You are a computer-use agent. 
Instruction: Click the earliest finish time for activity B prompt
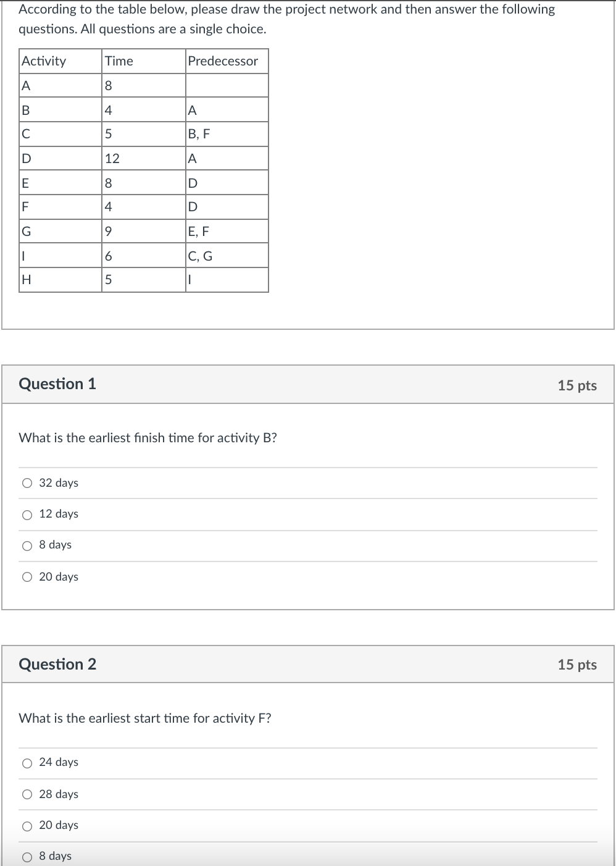[148, 438]
